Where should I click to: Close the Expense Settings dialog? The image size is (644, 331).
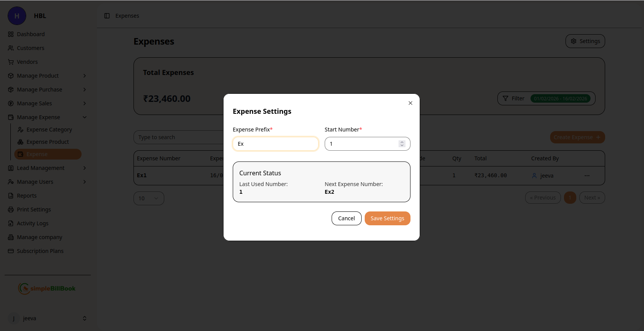point(410,103)
